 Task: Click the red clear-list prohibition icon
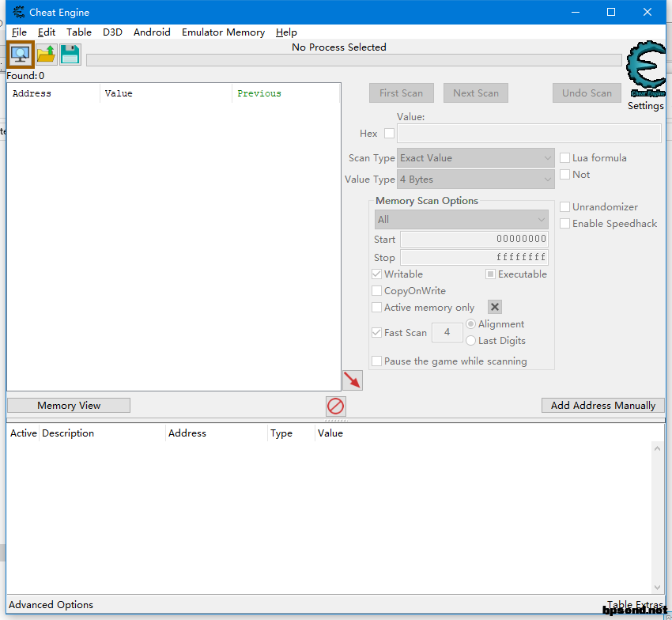point(335,406)
